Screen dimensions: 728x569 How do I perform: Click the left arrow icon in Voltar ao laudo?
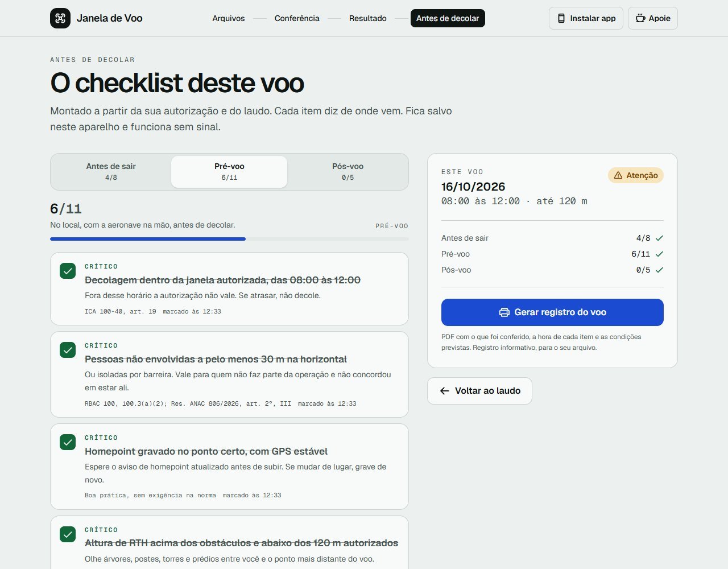(445, 391)
